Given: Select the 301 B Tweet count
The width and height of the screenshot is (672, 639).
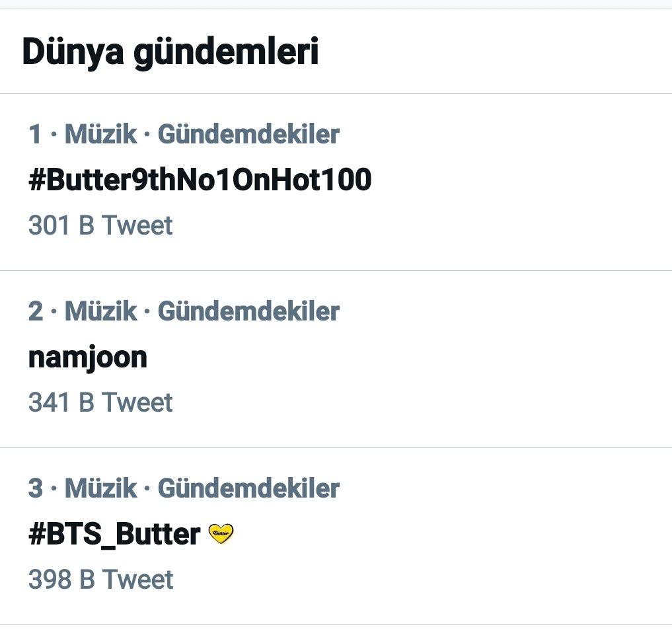Looking at the screenshot, I should (100, 225).
